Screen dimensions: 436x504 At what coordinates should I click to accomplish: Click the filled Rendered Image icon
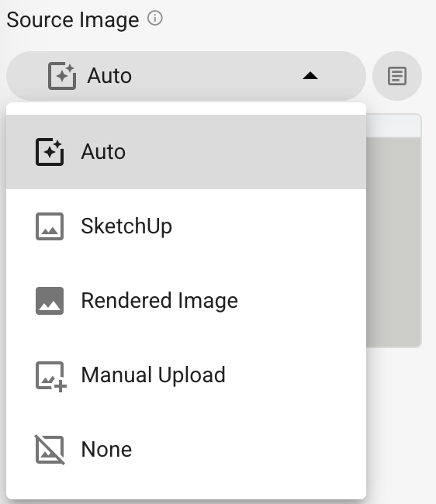(50, 301)
